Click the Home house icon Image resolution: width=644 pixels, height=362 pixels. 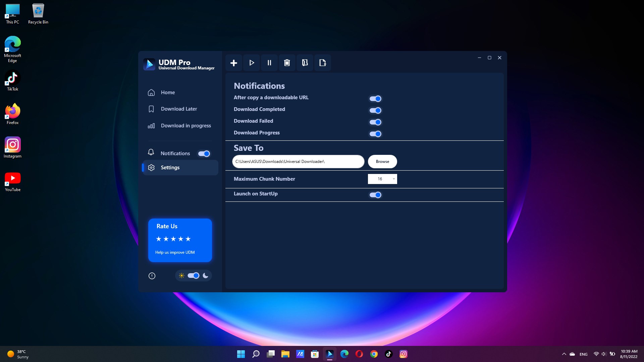click(x=151, y=93)
